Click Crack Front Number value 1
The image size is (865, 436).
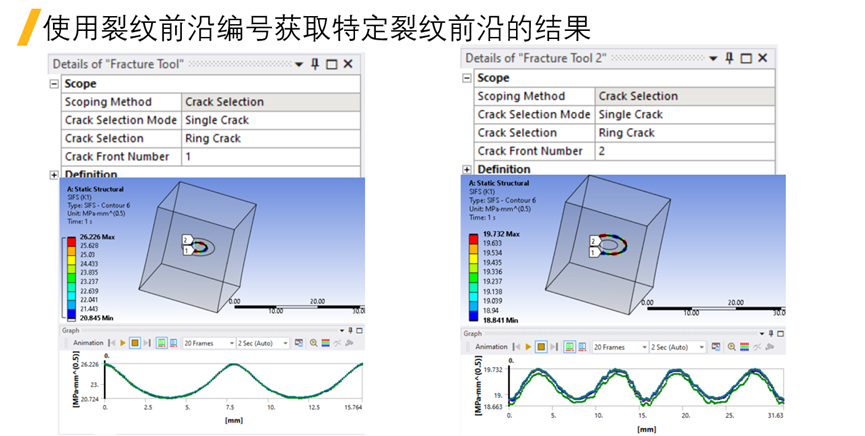point(271,157)
